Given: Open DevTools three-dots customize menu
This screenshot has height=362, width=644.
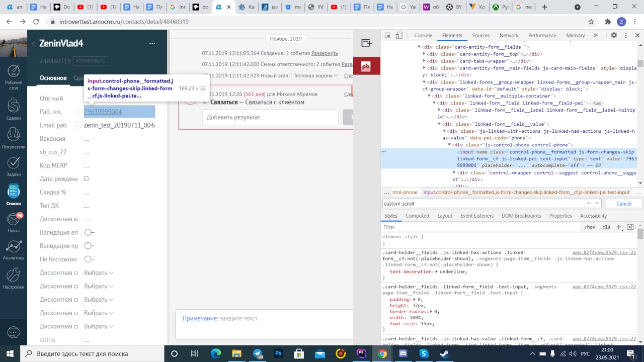Looking at the screenshot, I should tap(626, 35).
